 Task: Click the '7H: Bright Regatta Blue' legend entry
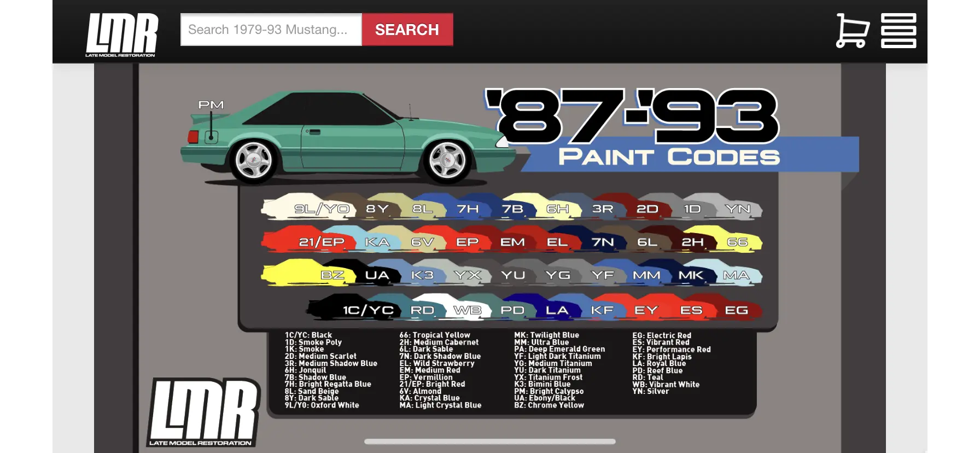point(328,384)
